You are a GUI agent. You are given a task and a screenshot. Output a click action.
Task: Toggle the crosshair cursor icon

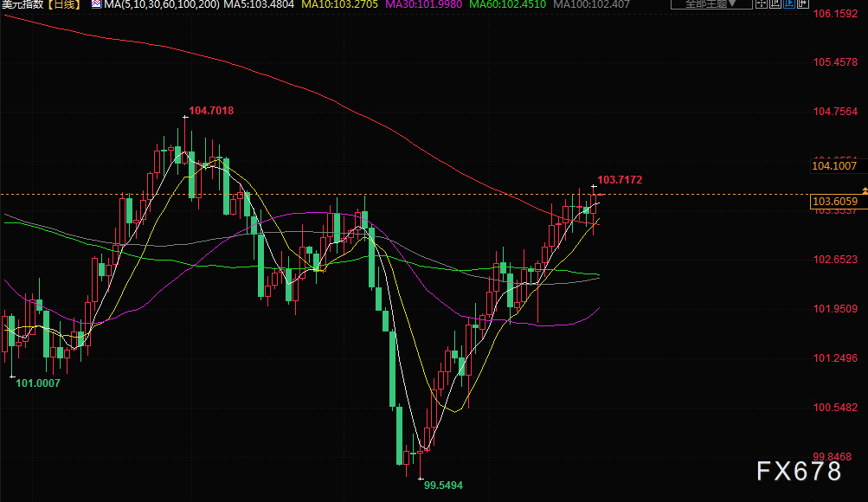tap(762, 3)
